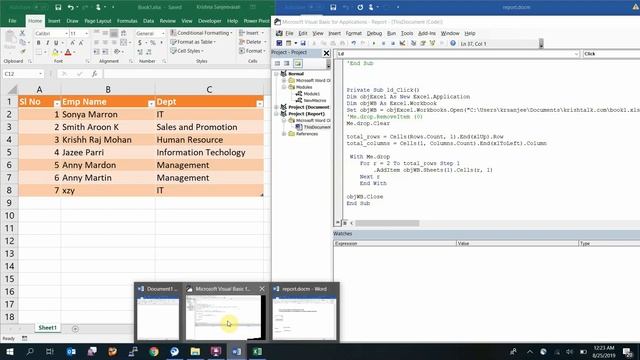Image resolution: width=640 pixels, height=360 pixels.
Task: Switch to Formulas ribbon tab
Action: tap(127, 21)
